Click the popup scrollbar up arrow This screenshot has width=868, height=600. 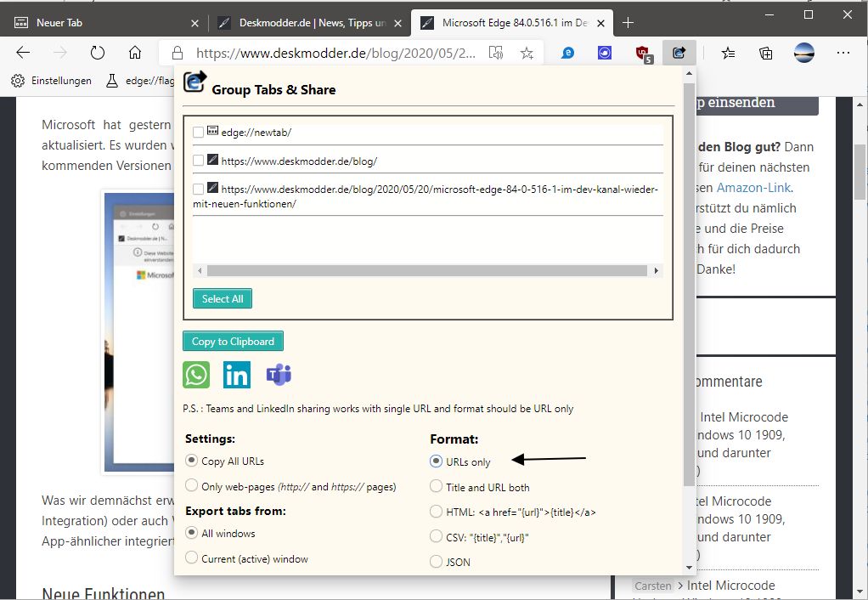pos(689,74)
